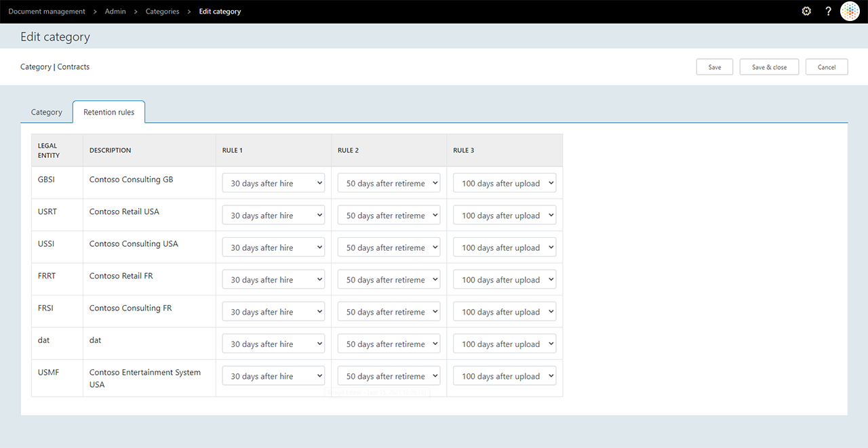Open Rule 2 dropdown for FRSI
This screenshot has width=868, height=448.
click(x=389, y=312)
